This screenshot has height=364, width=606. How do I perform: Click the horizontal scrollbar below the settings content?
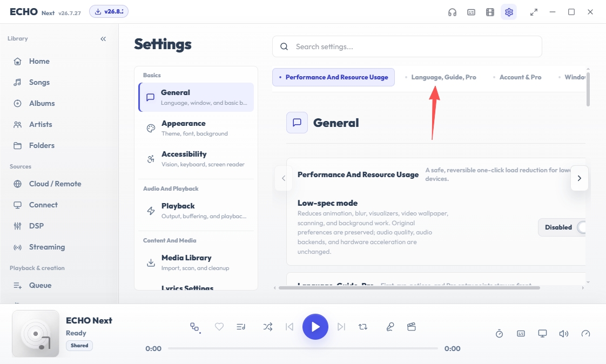point(409,287)
